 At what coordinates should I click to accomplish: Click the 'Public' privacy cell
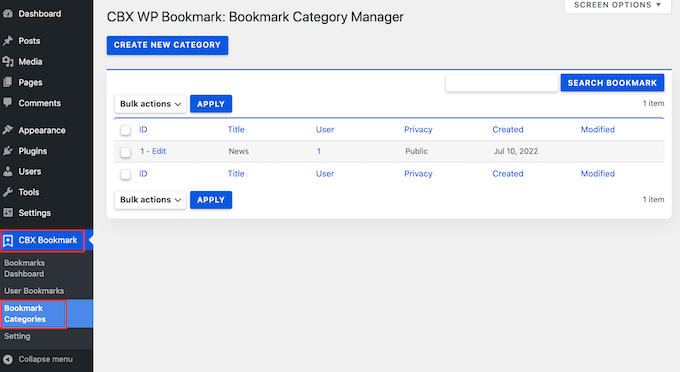(x=416, y=151)
